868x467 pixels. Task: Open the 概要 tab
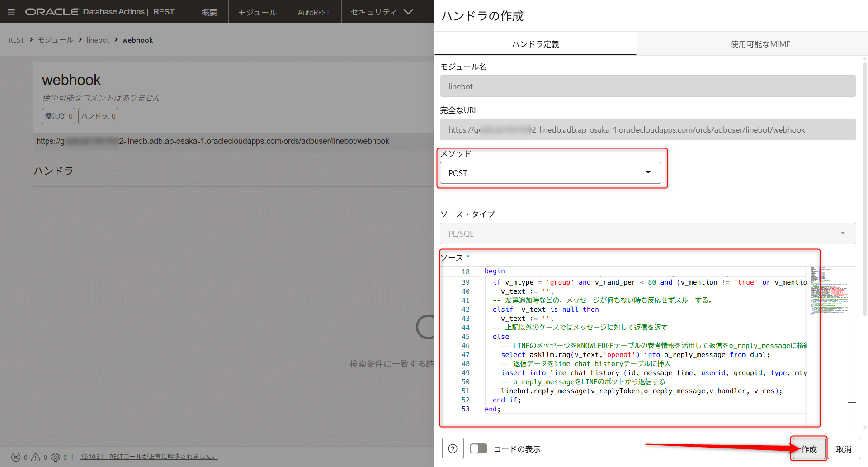click(209, 12)
